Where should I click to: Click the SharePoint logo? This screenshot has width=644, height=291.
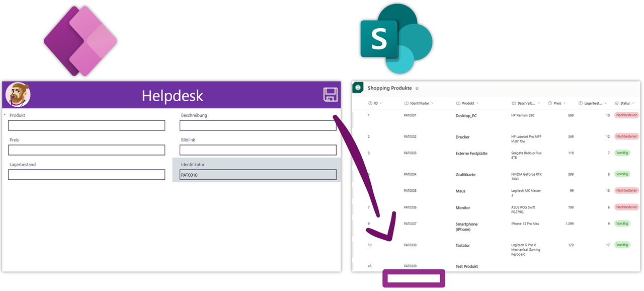(396, 39)
